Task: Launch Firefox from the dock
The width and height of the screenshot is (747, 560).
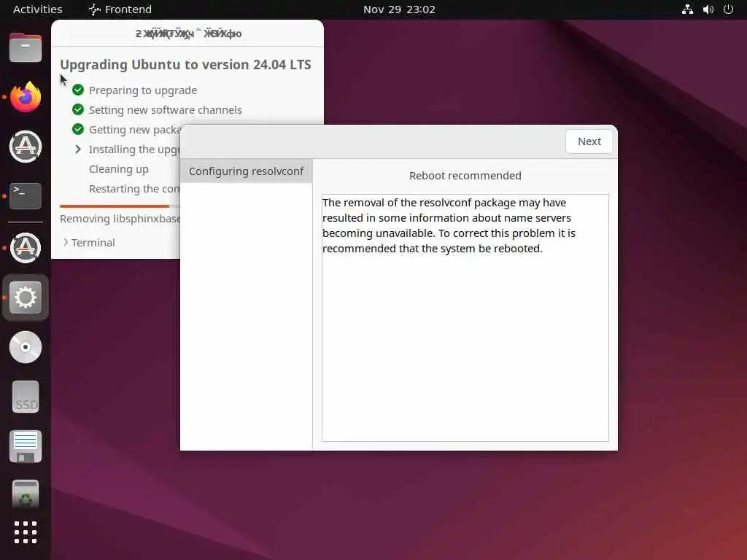Action: click(26, 97)
